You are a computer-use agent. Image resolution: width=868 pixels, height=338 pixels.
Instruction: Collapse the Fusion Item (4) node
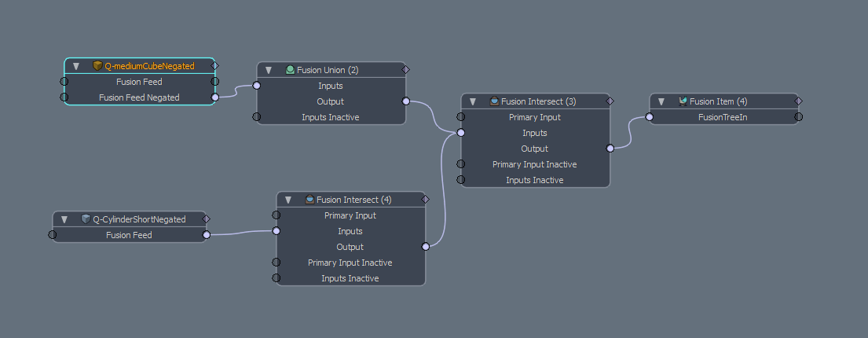coord(661,101)
